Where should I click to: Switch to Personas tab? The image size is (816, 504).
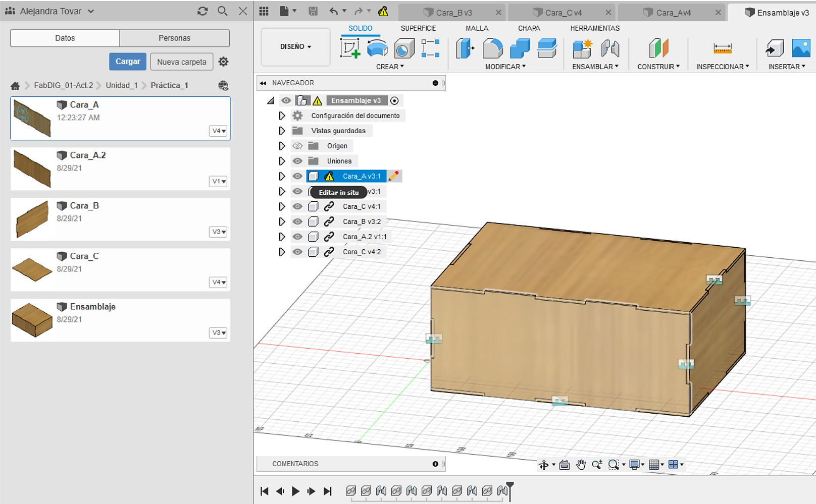click(175, 38)
